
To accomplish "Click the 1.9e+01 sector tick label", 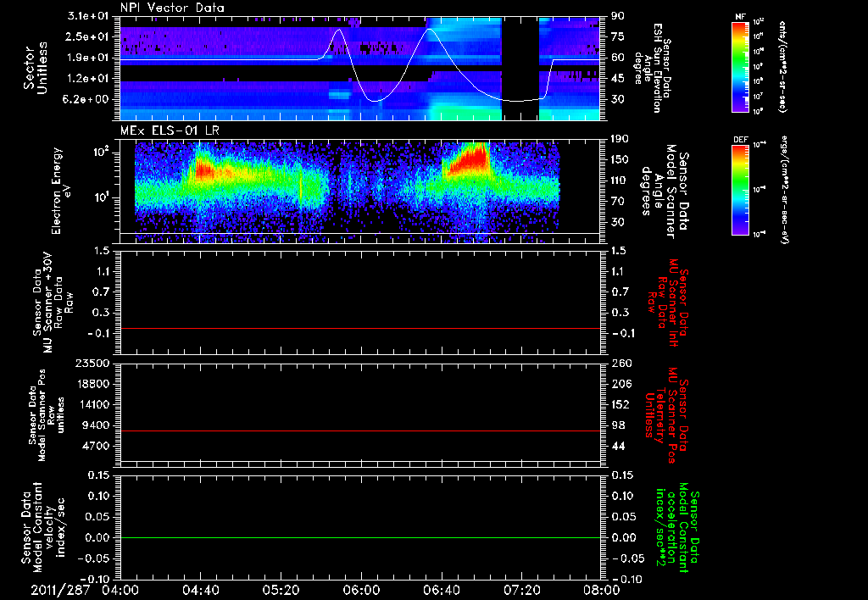I will (x=90, y=58).
